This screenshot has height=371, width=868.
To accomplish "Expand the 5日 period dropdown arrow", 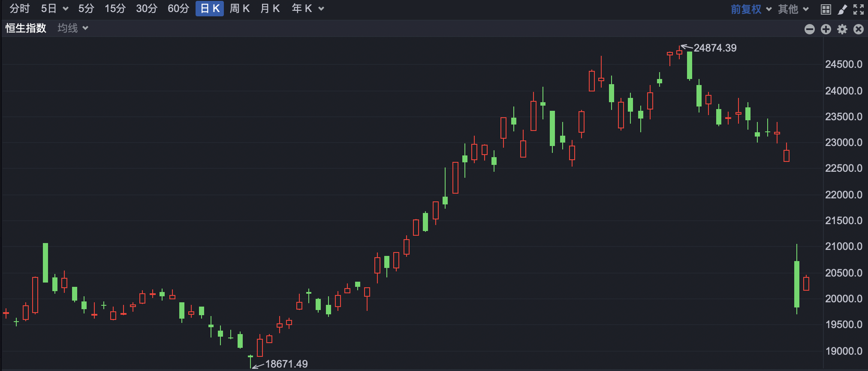I will (x=66, y=9).
